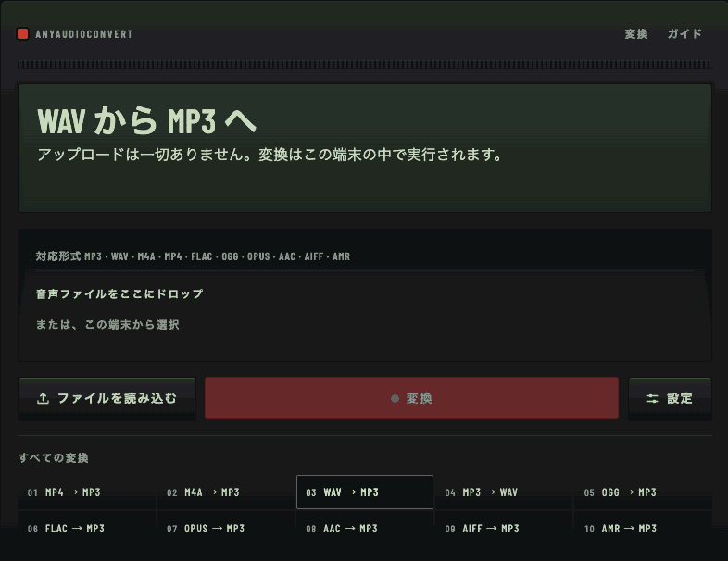Screen dimensions: 728x561
Task: Select the 08 AAC → MP3 conversion
Action: pyautogui.click(x=365, y=529)
